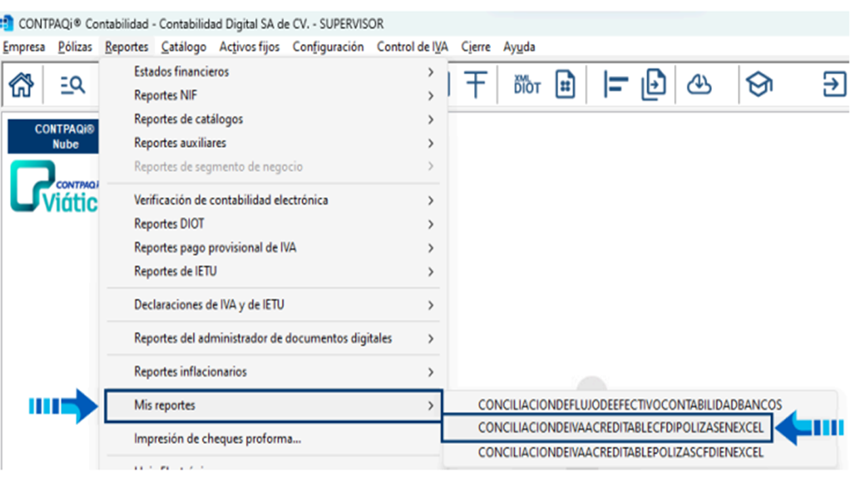Click the CONTPAQi Nube banner
Viewport: 868px width, 488px height.
click(x=54, y=136)
